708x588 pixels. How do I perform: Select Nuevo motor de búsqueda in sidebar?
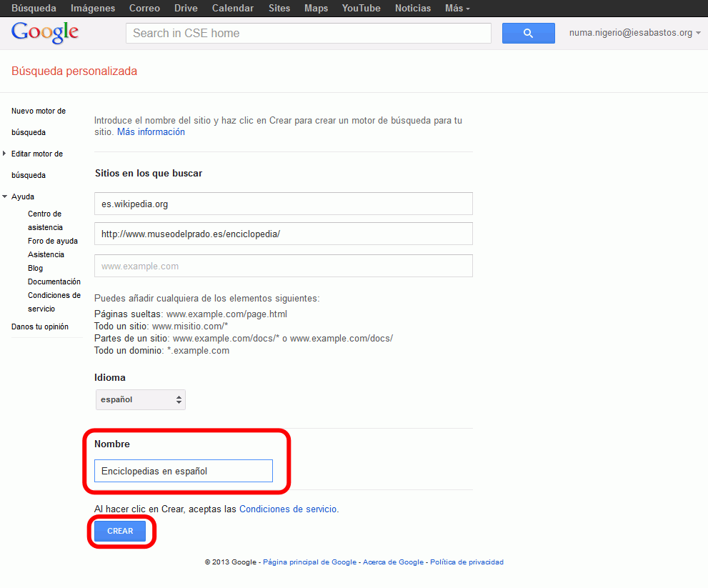pyautogui.click(x=39, y=121)
